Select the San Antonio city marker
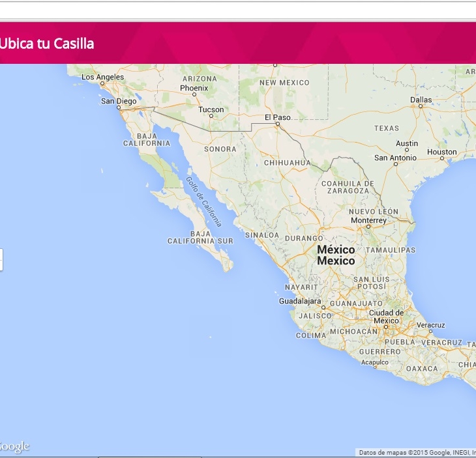The width and height of the screenshot is (476, 458). point(395,164)
